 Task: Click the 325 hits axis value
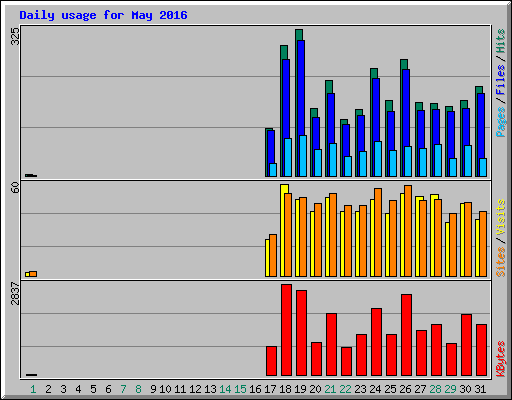pos(15,36)
